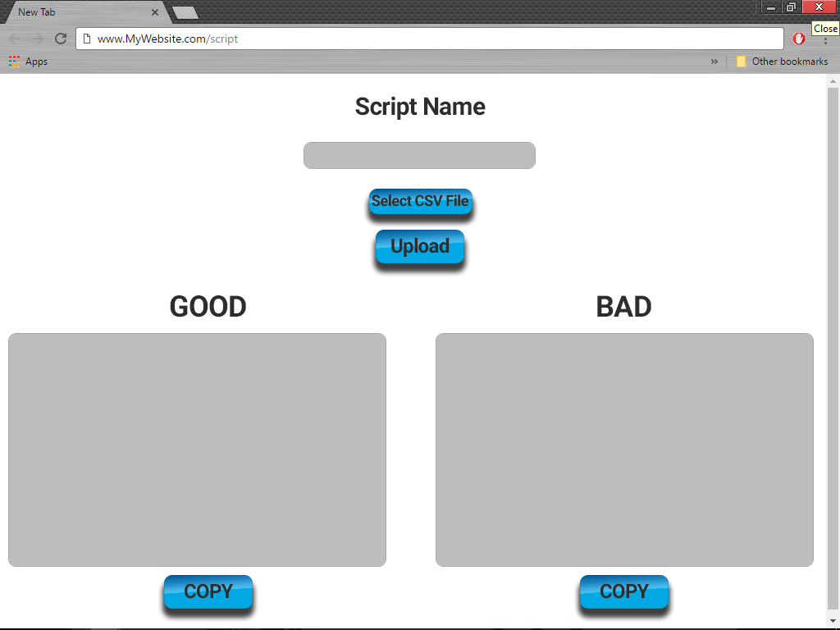Click the red Opera-style extension icon

click(799, 39)
